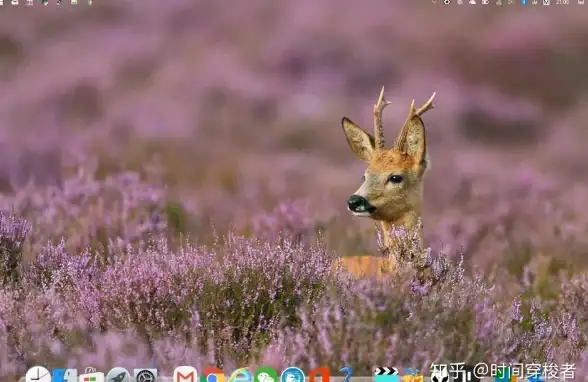Open Internet Explorer from the dock
Viewport: 588px width, 382px height.
[239, 375]
